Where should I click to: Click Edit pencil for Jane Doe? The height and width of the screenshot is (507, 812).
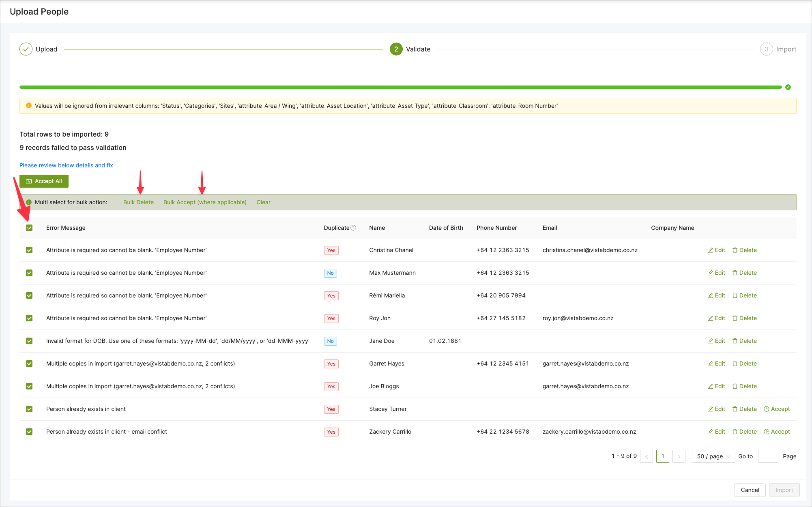(711, 341)
